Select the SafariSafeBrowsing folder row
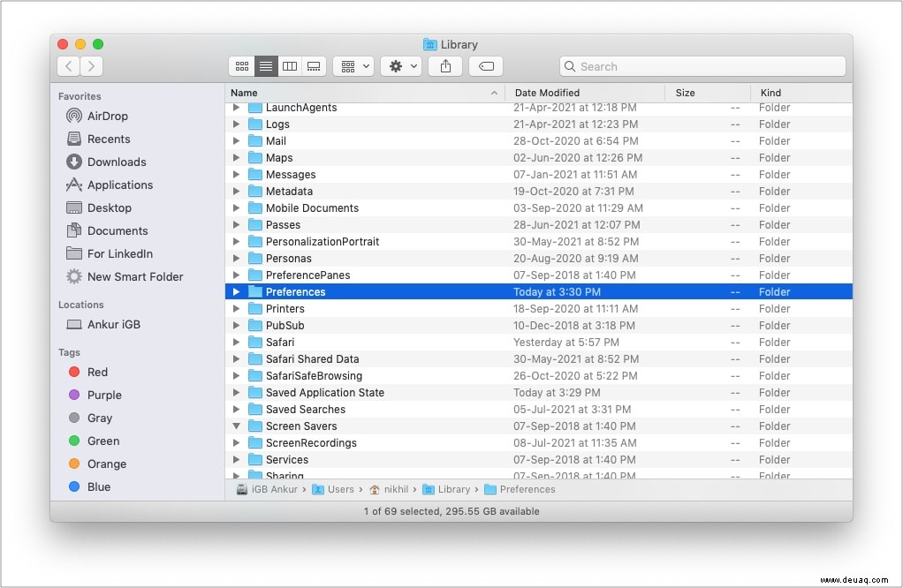This screenshot has width=903, height=588. coord(538,376)
